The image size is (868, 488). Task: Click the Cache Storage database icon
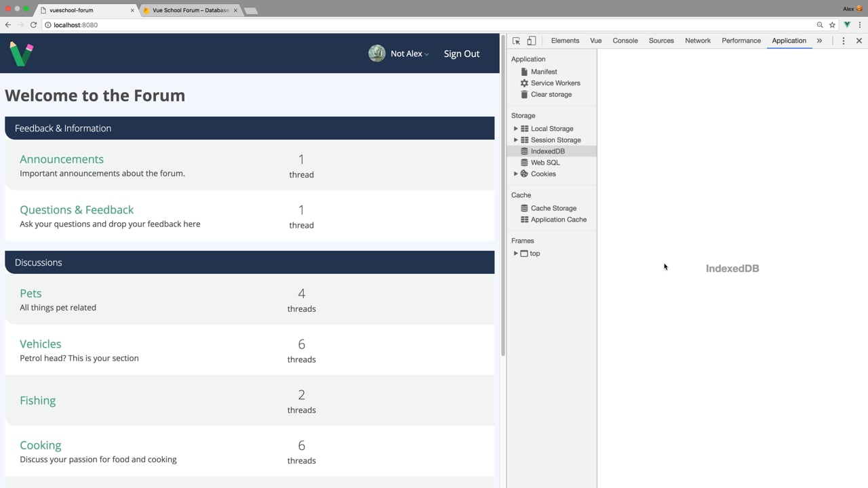click(524, 208)
